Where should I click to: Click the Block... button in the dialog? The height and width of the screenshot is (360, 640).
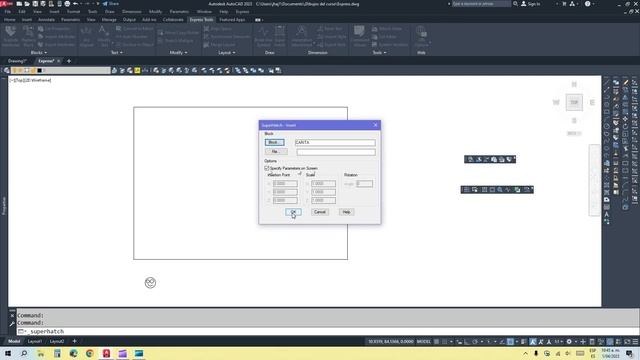(x=274, y=142)
